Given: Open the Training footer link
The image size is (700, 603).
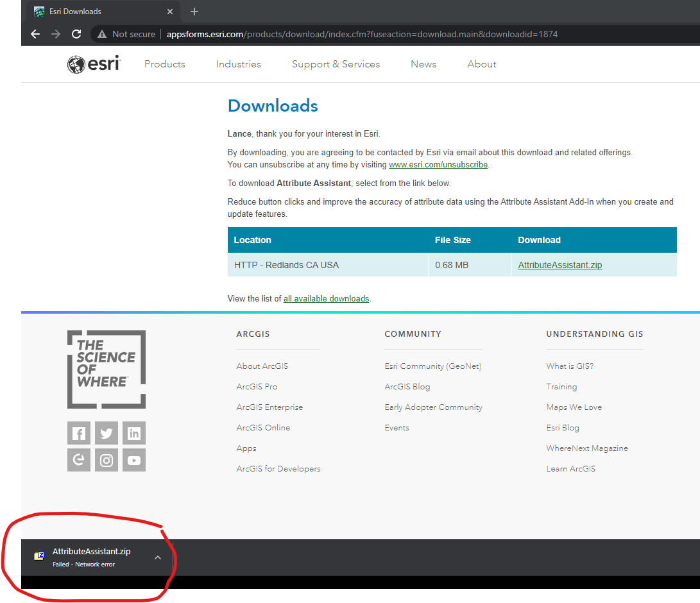Looking at the screenshot, I should (561, 387).
